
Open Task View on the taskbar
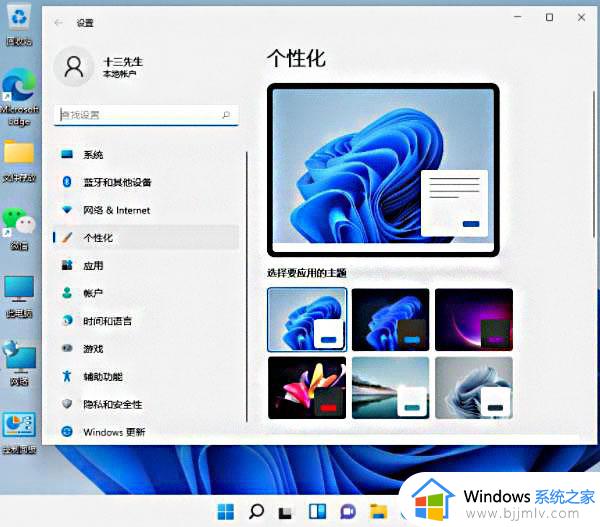point(286,512)
